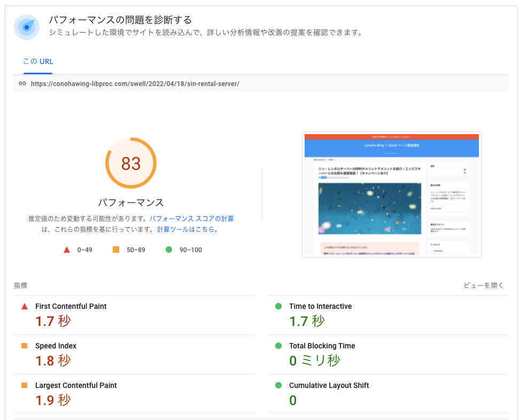Click the page preview thumbnail screenshot
Viewport: 519px width, 420px height.
(392, 195)
